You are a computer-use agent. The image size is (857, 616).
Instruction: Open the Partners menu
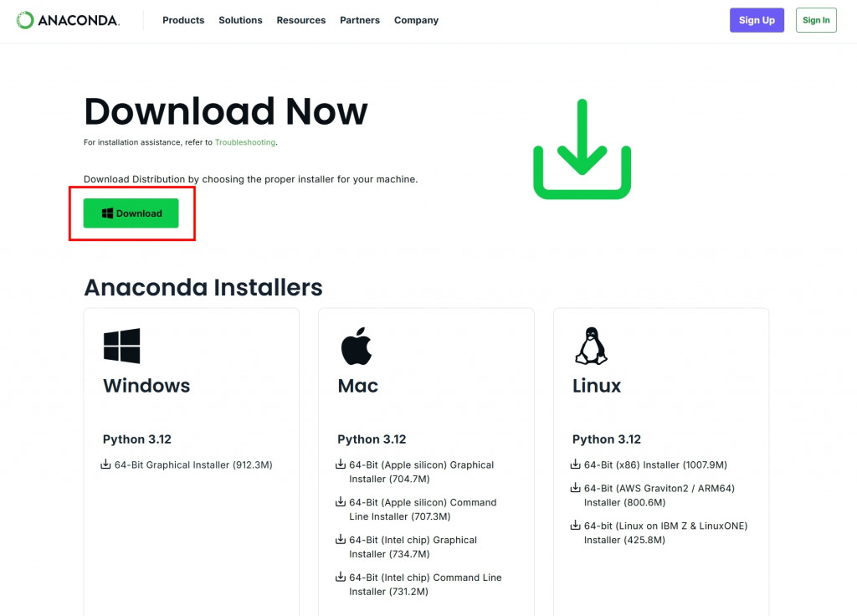click(x=360, y=20)
